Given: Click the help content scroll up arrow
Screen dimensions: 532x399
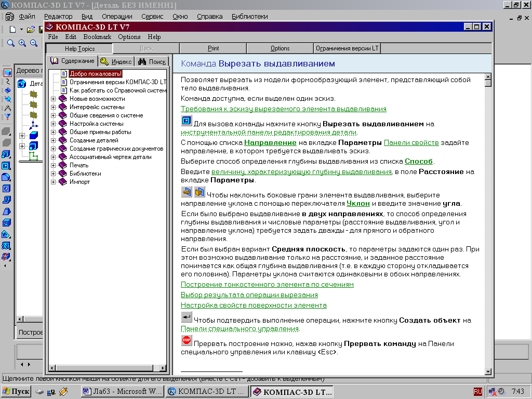Looking at the screenshot, I should [488, 77].
